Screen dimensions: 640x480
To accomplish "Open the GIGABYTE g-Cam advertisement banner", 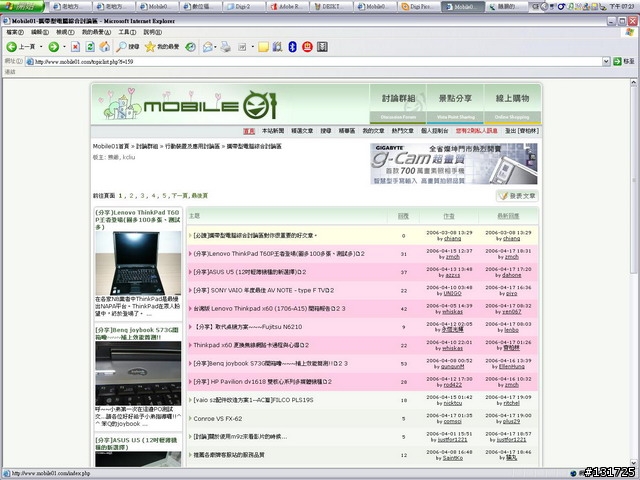I will tap(453, 164).
